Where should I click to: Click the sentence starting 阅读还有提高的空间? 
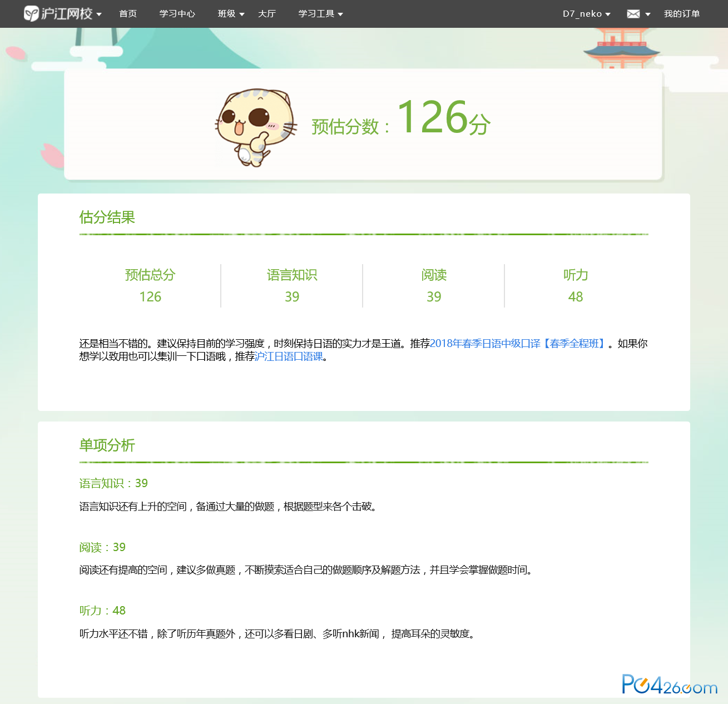click(308, 570)
